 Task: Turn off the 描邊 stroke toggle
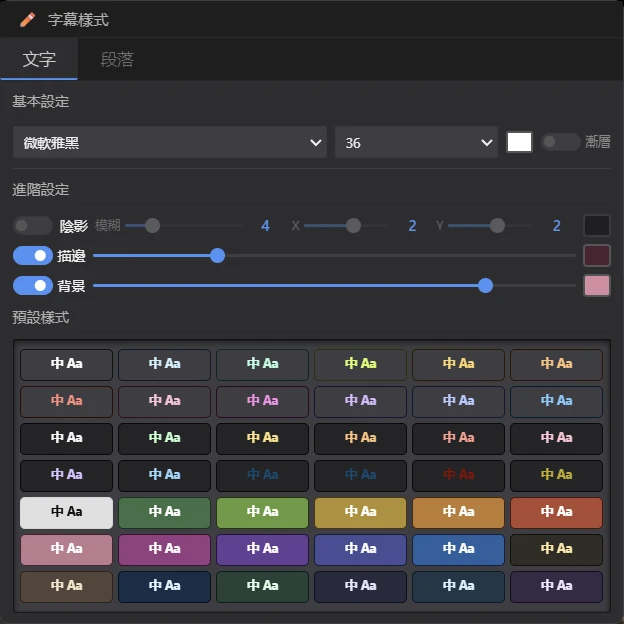pyautogui.click(x=33, y=255)
